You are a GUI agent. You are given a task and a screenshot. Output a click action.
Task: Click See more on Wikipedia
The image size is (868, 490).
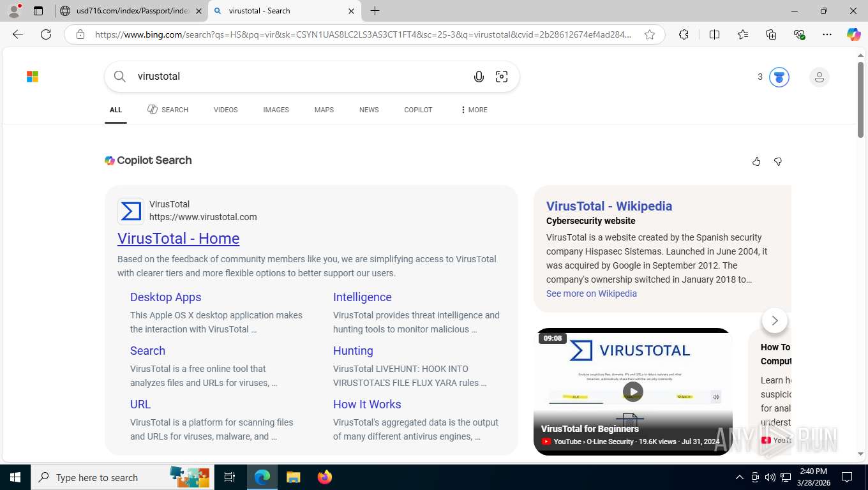(x=592, y=293)
